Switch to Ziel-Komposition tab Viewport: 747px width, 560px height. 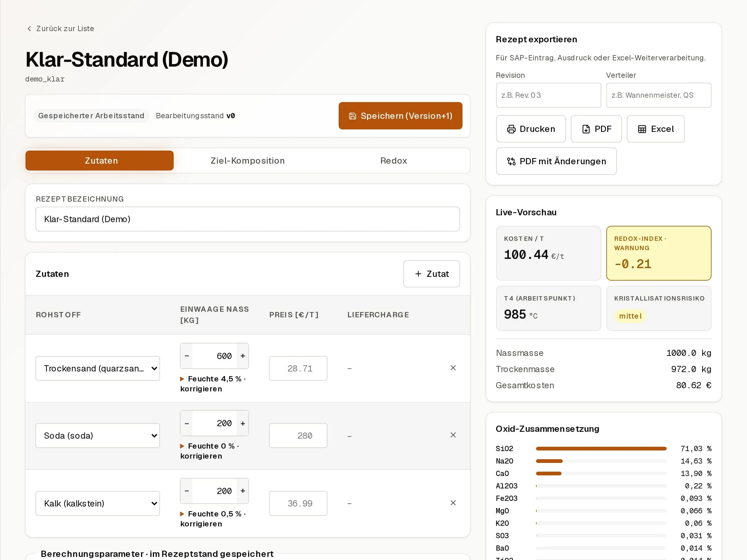(x=247, y=161)
